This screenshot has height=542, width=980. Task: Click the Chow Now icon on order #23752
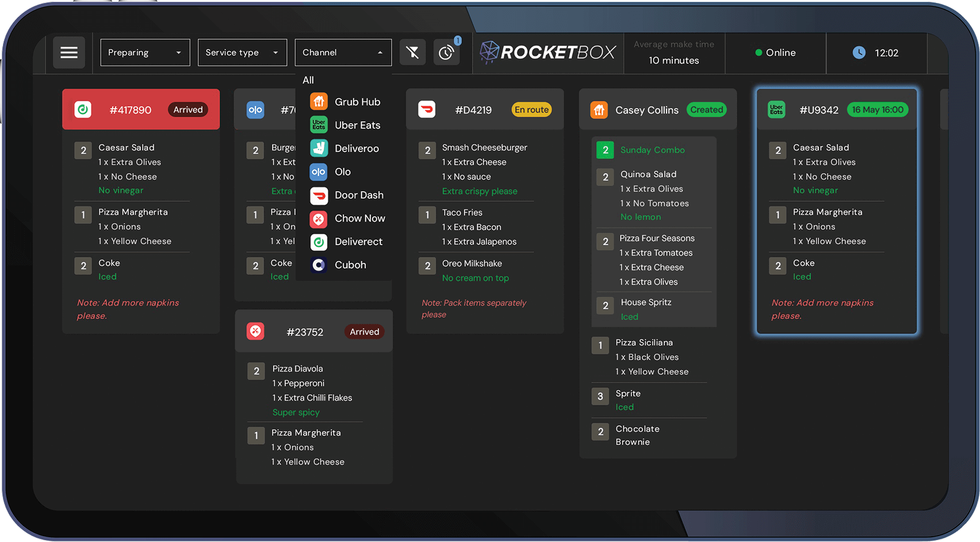pos(255,331)
